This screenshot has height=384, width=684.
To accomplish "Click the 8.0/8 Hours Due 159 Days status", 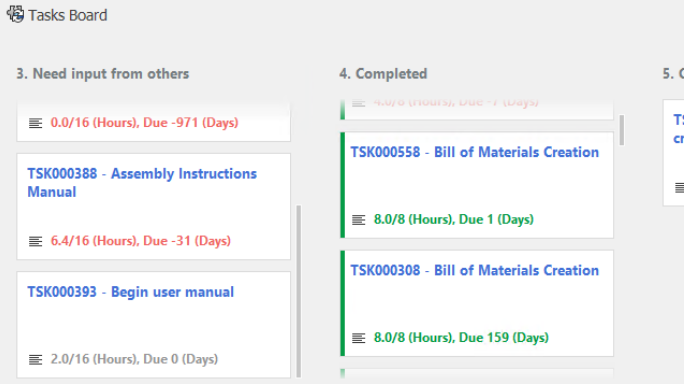I will point(461,338).
